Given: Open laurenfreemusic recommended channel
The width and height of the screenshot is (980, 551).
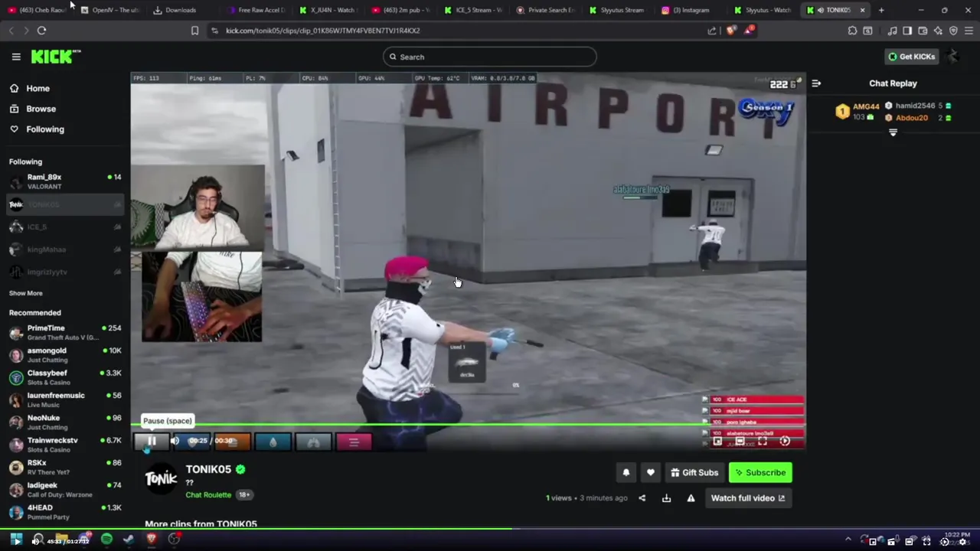Looking at the screenshot, I should tap(64, 399).
